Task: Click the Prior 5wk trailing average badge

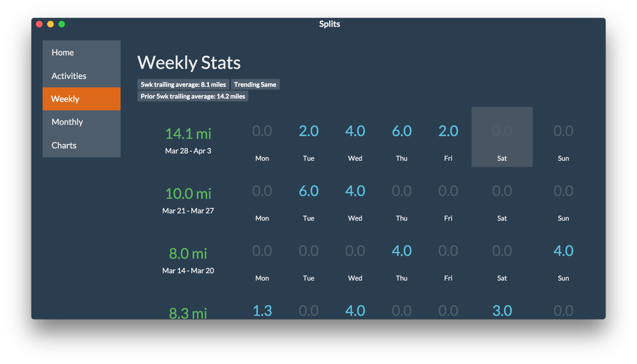Action: click(x=193, y=96)
